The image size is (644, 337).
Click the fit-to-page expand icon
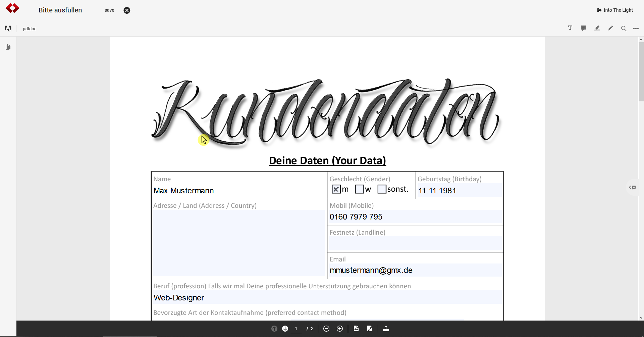pos(370,329)
